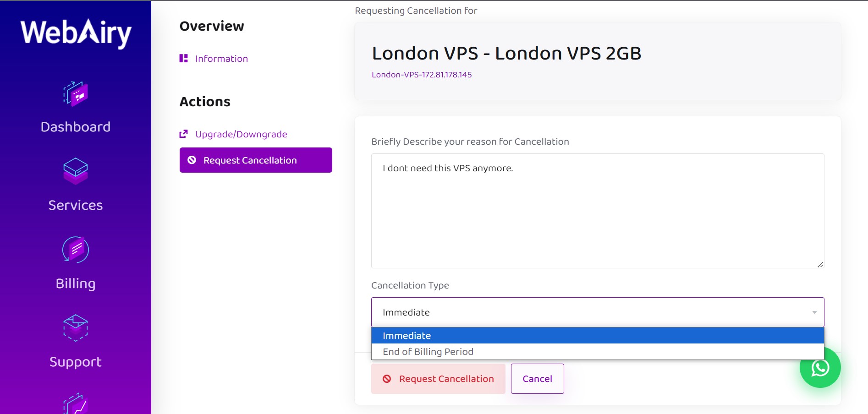This screenshot has height=414, width=868.
Task: Click the WebAiry logo
Action: coord(76,33)
